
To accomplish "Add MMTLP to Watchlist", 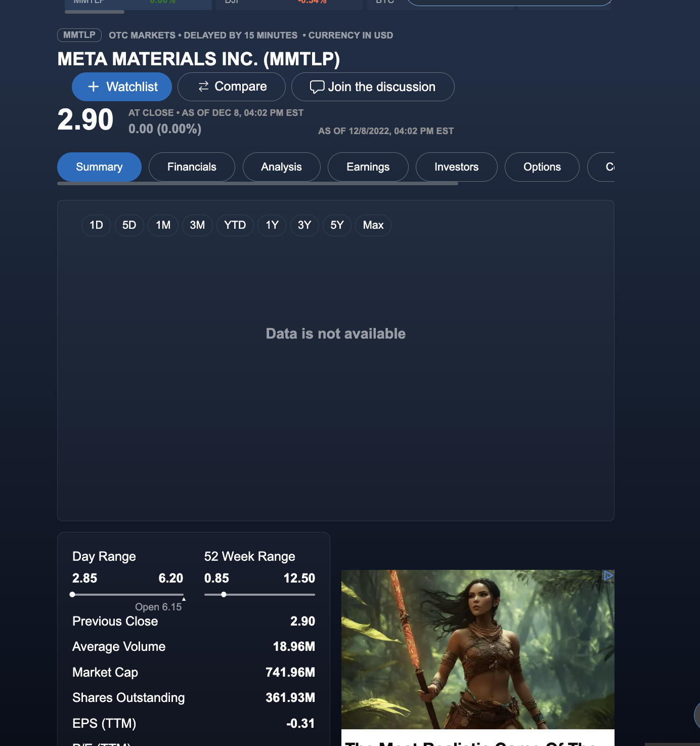I will 122,87.
